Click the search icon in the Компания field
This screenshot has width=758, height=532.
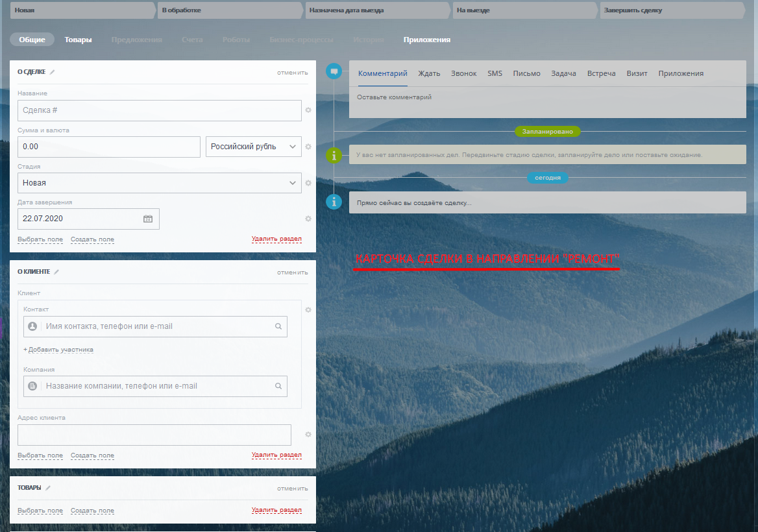click(x=278, y=386)
